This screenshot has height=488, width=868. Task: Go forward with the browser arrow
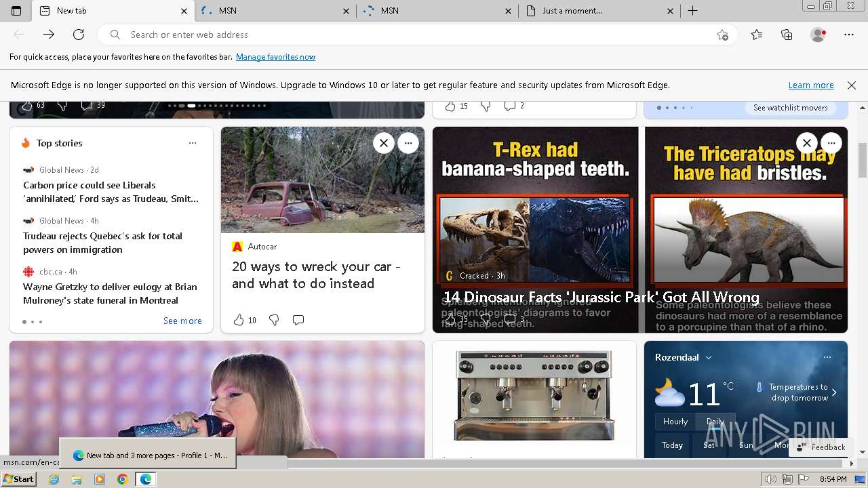point(49,35)
